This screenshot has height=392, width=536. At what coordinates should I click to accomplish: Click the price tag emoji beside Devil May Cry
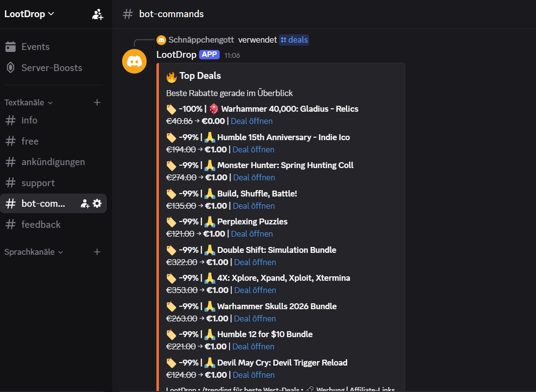point(171,363)
